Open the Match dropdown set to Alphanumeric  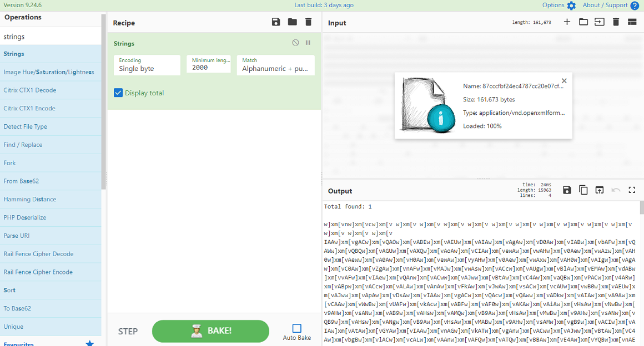click(x=275, y=65)
